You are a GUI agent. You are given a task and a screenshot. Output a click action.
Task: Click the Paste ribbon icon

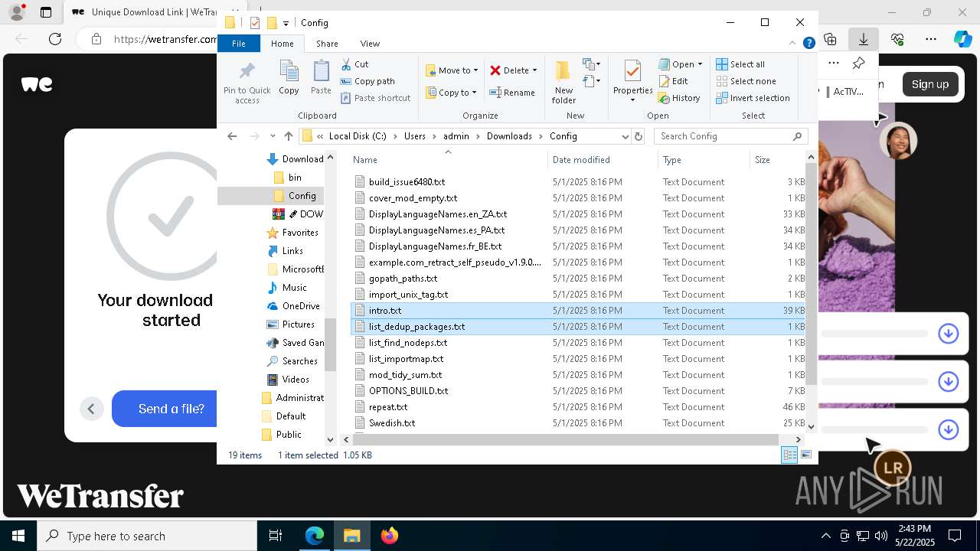click(321, 78)
